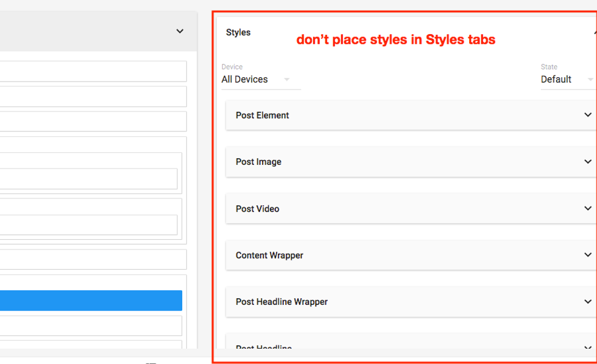Click the chevron on the Content Wrapper row
Screen dimensions: 597x364
coord(587,255)
